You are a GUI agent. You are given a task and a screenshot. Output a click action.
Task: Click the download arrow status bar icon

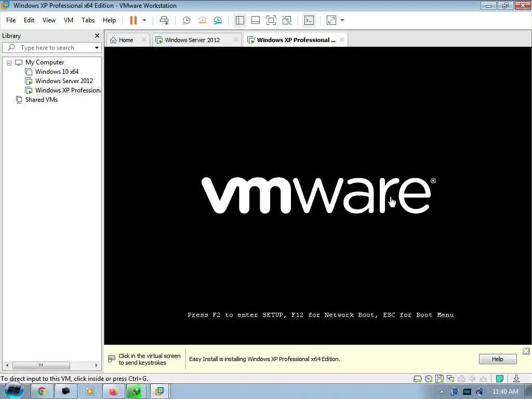coord(516,379)
